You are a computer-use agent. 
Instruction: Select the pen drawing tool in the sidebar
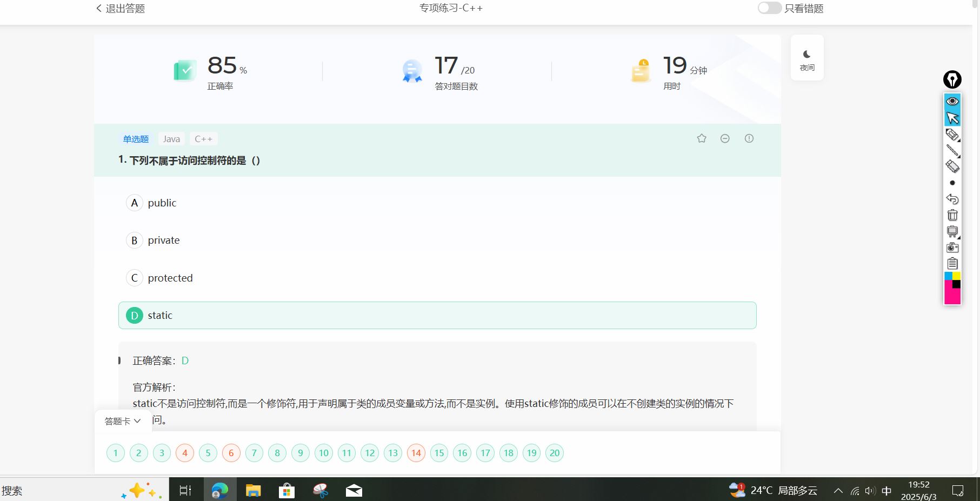[952, 151]
